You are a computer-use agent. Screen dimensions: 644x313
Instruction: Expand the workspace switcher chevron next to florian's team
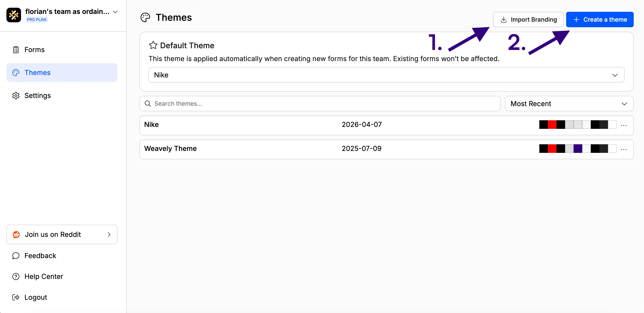coord(115,12)
